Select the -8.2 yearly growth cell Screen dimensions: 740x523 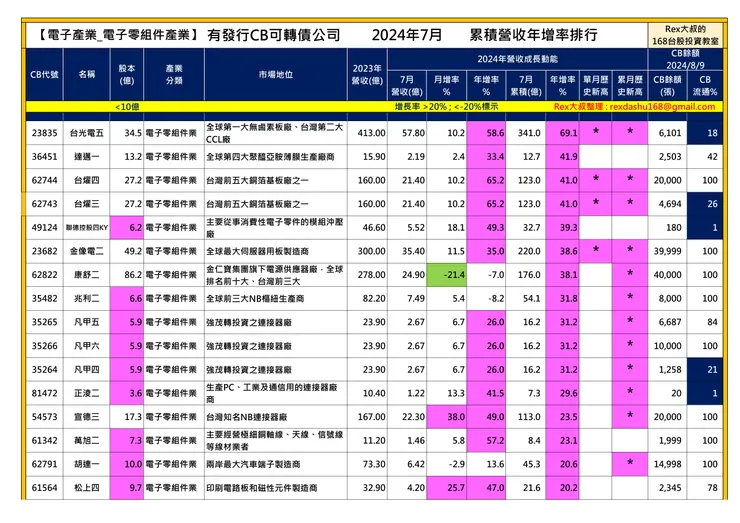[486, 298]
